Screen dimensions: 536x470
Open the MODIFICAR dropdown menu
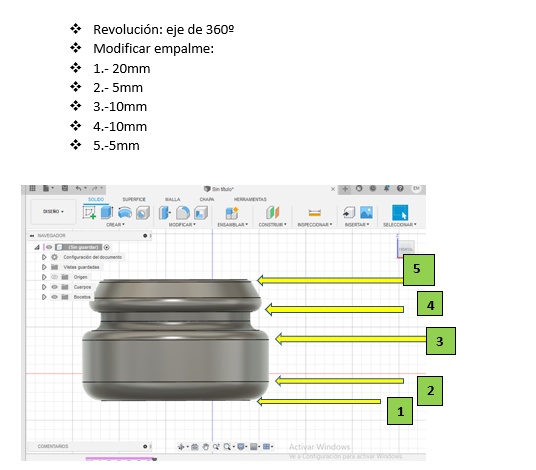(182, 225)
